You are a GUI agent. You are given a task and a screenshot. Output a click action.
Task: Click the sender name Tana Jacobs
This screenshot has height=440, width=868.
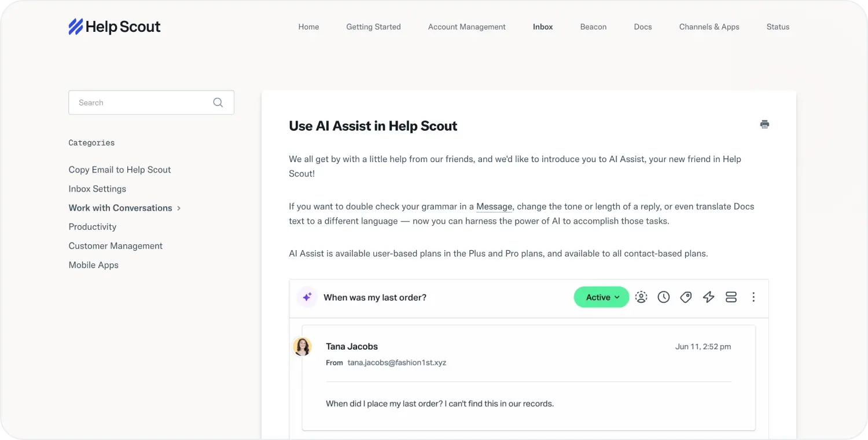[352, 346]
